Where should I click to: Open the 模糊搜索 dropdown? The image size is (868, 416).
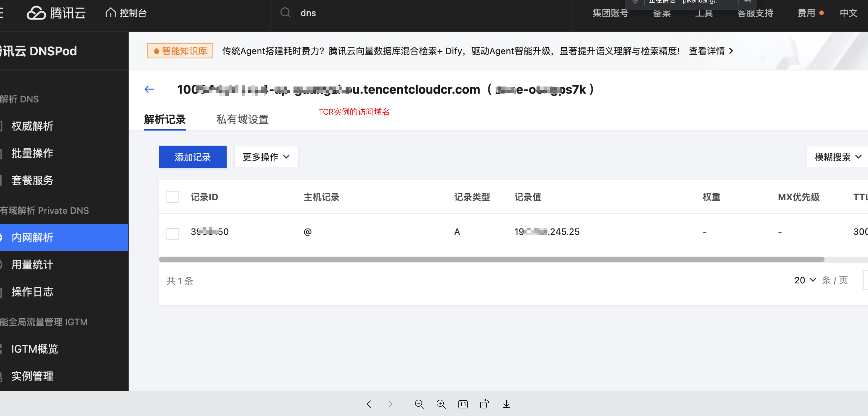tap(837, 157)
